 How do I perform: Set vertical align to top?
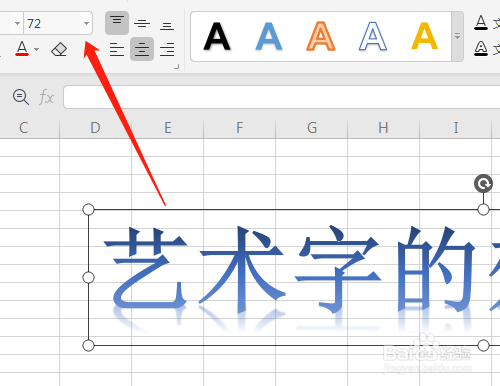point(117,23)
